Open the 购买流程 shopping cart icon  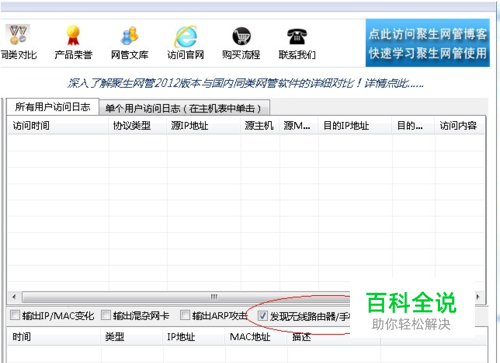tap(241, 36)
